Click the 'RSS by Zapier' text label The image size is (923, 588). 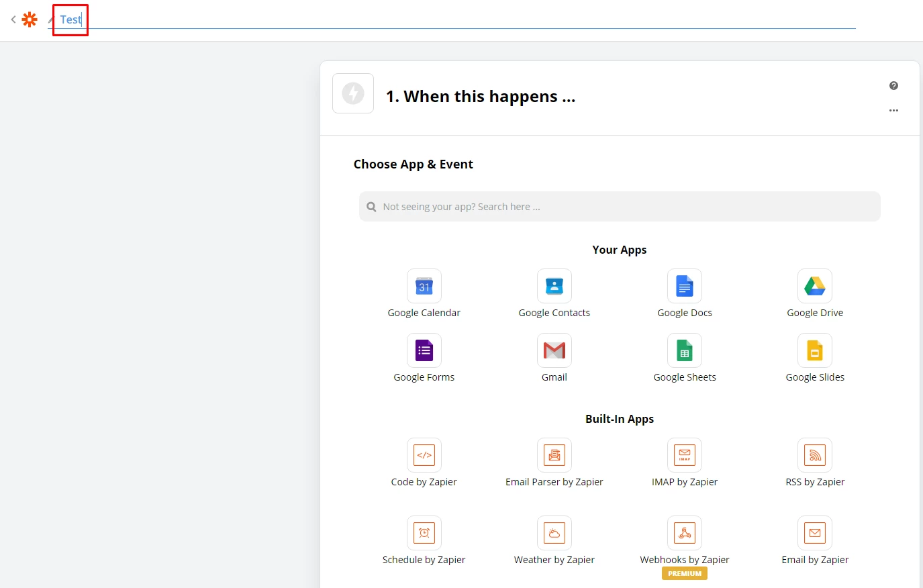click(x=815, y=482)
